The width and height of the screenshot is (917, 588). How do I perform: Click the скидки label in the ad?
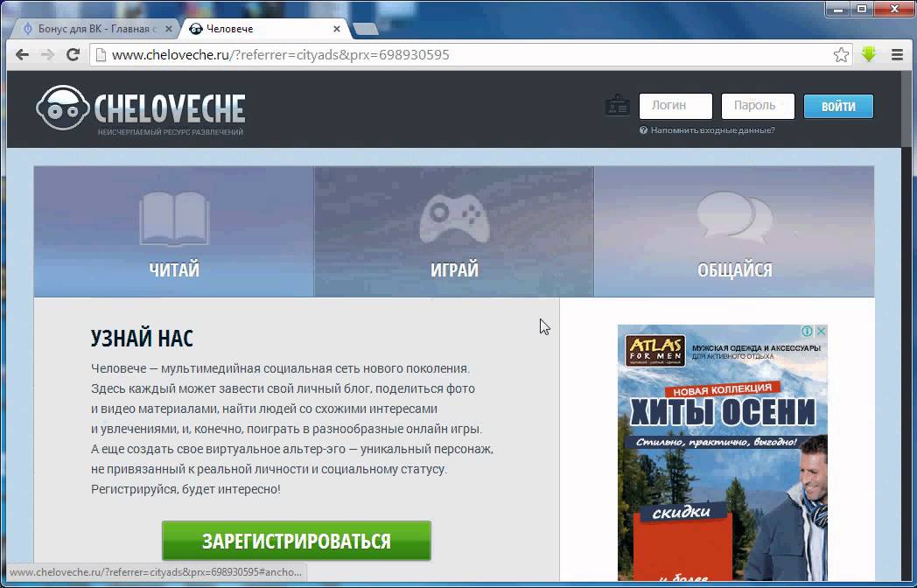pos(682,513)
